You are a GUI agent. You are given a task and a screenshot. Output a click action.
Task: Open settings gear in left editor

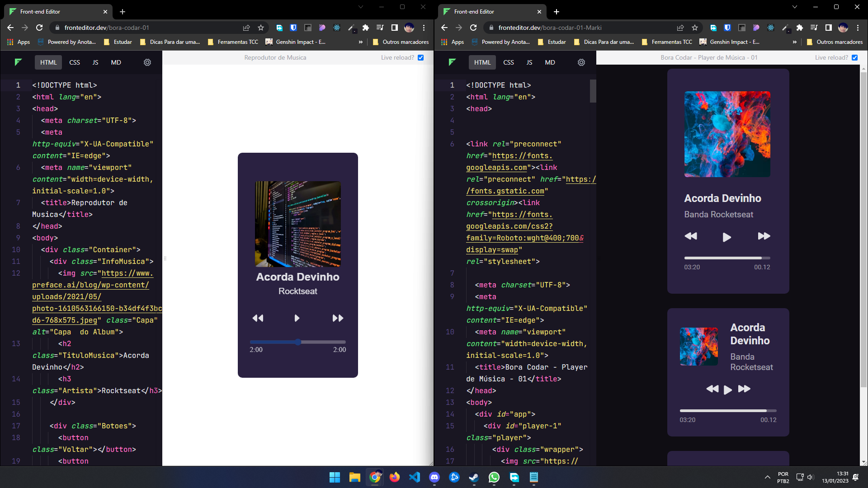click(147, 62)
